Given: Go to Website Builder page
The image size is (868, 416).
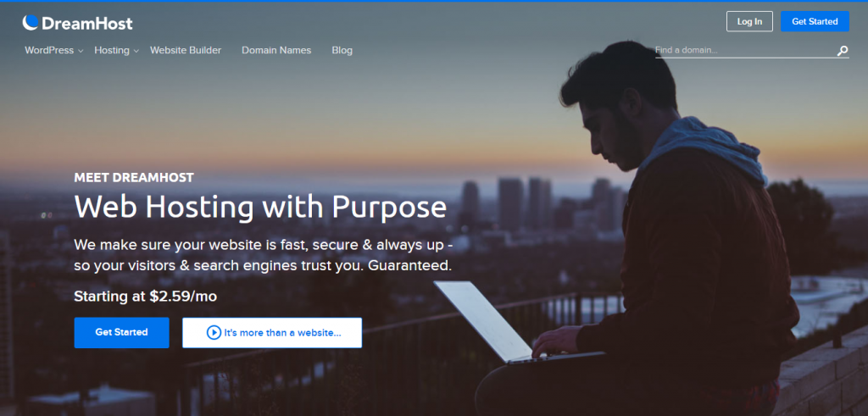Looking at the screenshot, I should click(186, 50).
